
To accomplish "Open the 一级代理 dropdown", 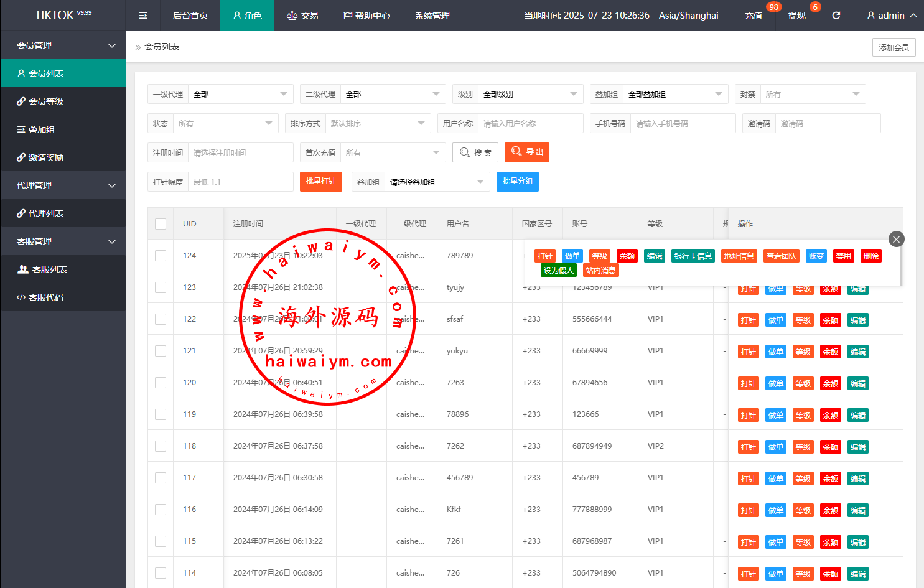I will point(240,95).
